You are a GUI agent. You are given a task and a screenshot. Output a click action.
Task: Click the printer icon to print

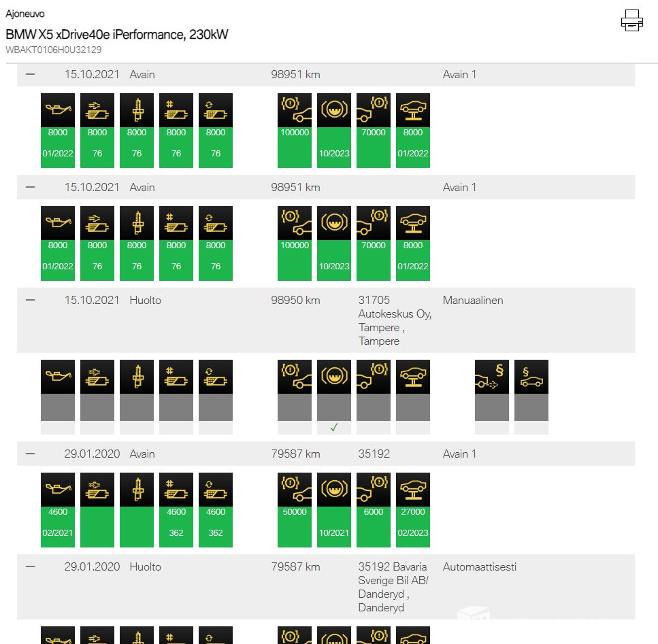[632, 20]
